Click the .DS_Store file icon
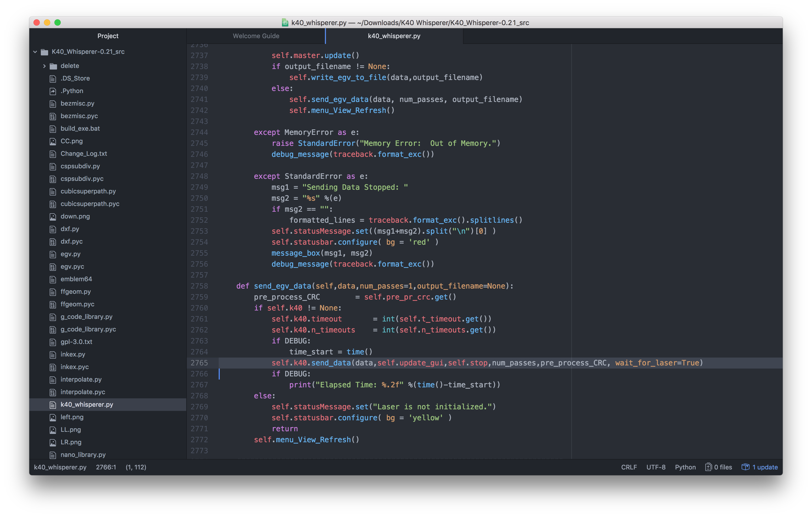The height and width of the screenshot is (517, 812). [x=53, y=78]
